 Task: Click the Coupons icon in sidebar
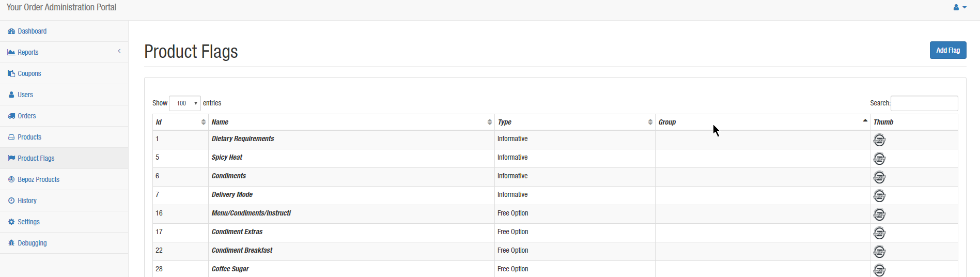11,73
